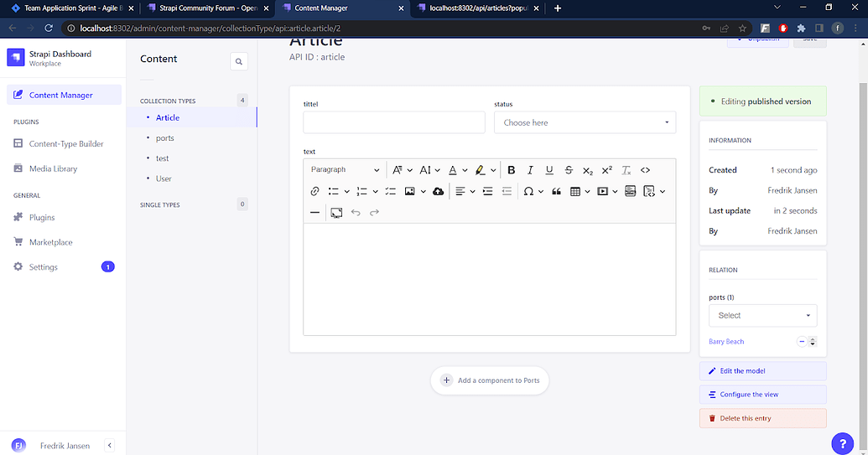Remove the Barry Beach relation
Image resolution: width=868 pixels, height=455 pixels.
pyautogui.click(x=801, y=342)
